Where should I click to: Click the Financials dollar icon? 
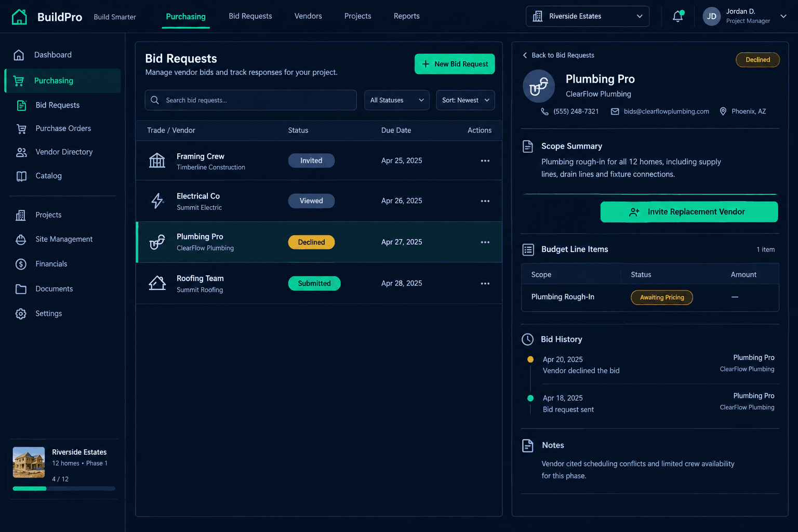tap(21, 264)
